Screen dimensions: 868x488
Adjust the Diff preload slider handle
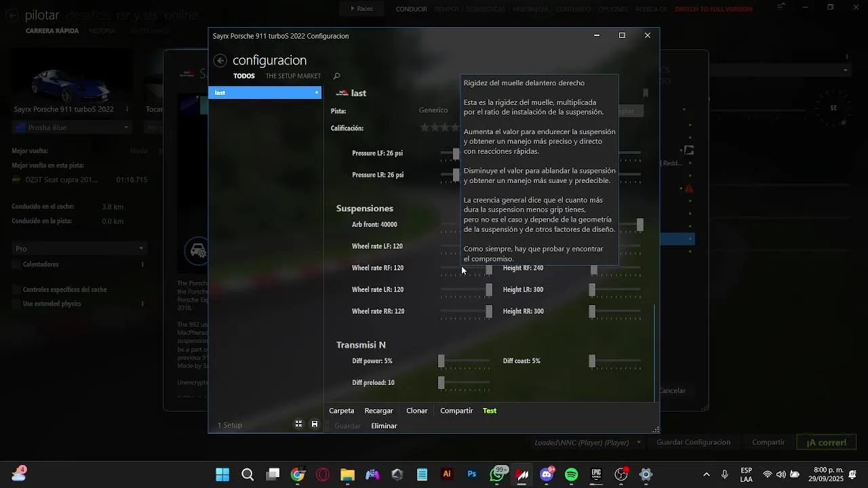[x=441, y=383]
